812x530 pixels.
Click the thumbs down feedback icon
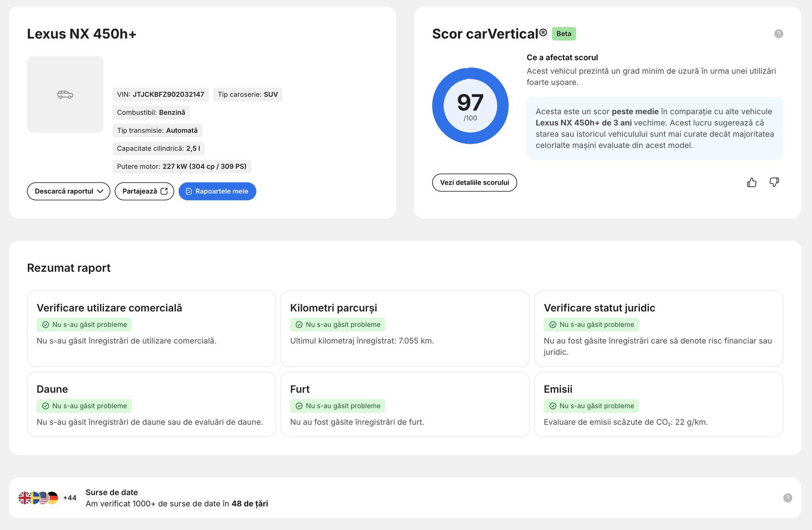tap(774, 182)
